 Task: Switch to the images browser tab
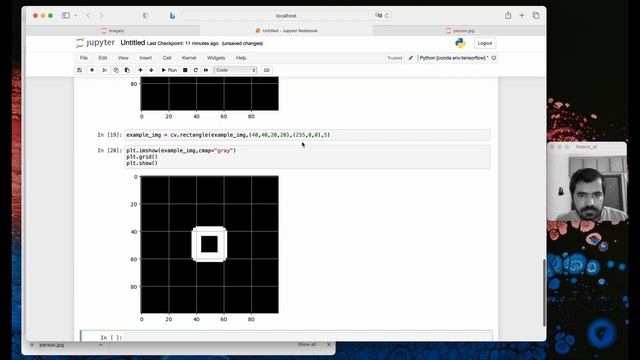113,31
